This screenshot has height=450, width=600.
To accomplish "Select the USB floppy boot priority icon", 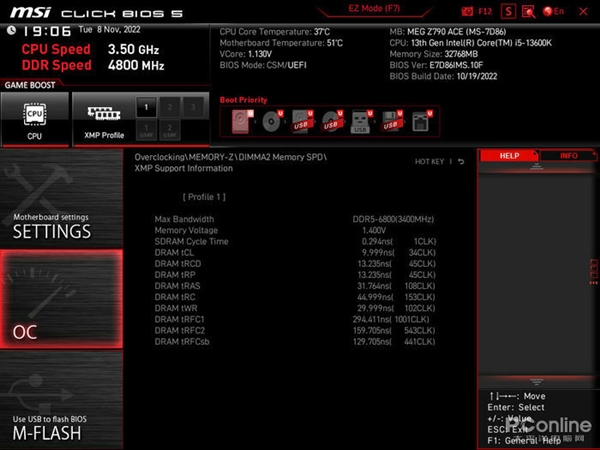I will click(x=391, y=122).
